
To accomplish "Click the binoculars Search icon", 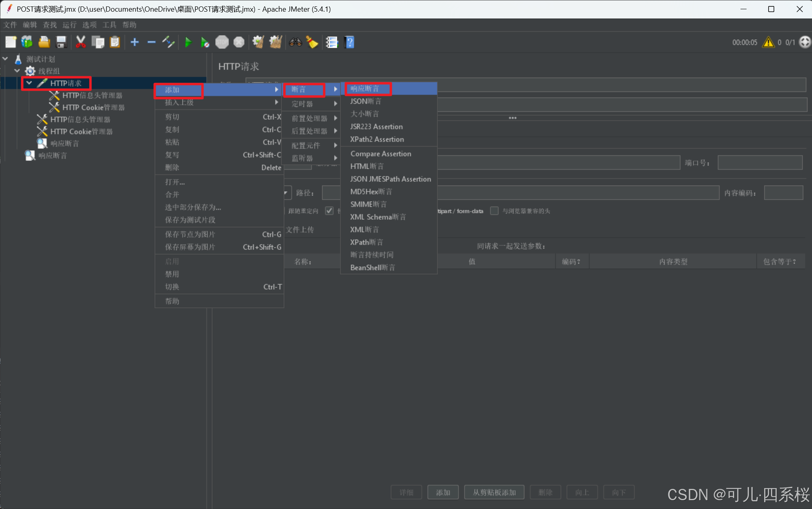I will point(295,42).
